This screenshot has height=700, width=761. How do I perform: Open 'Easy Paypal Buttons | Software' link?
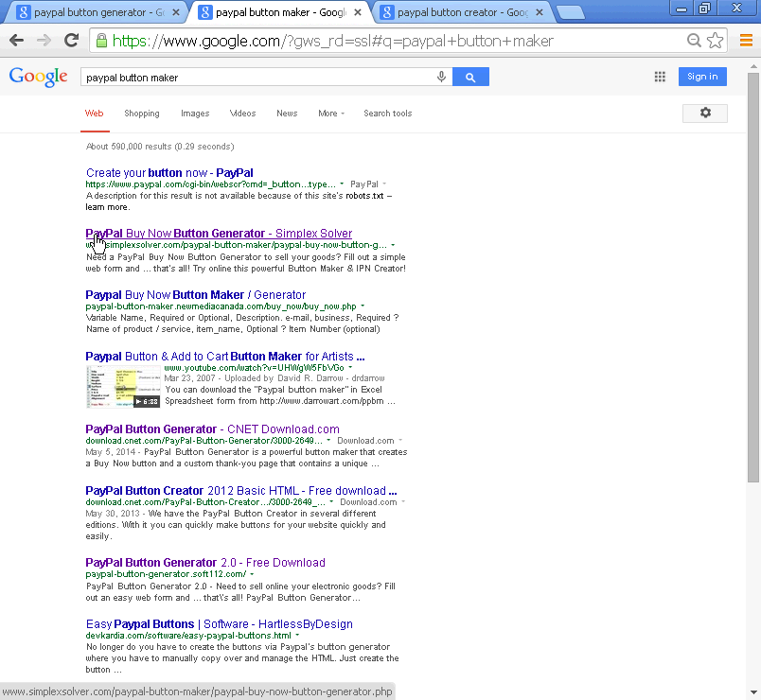pos(220,623)
